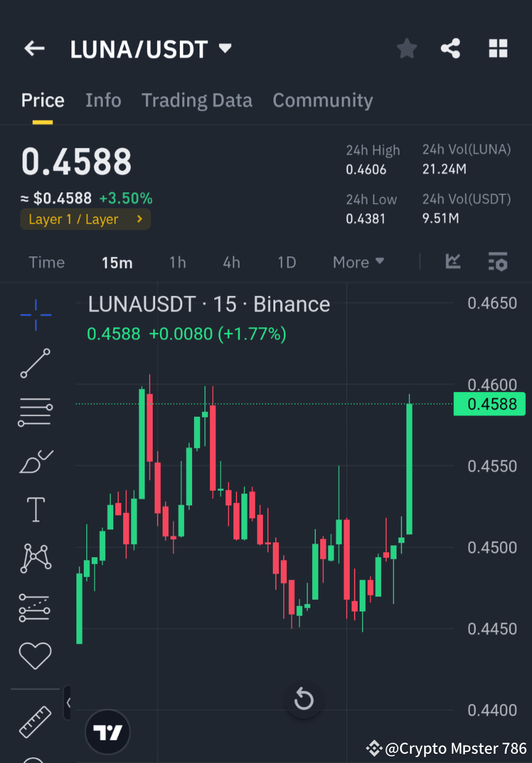Select the measure ruler tool
532x763 pixels.
click(35, 721)
